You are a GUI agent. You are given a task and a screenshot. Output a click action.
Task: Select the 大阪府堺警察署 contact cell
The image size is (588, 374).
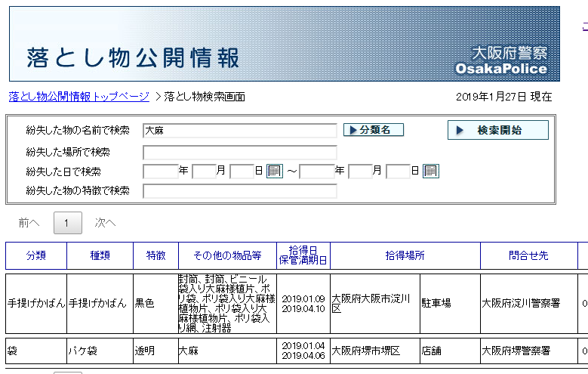point(529,351)
